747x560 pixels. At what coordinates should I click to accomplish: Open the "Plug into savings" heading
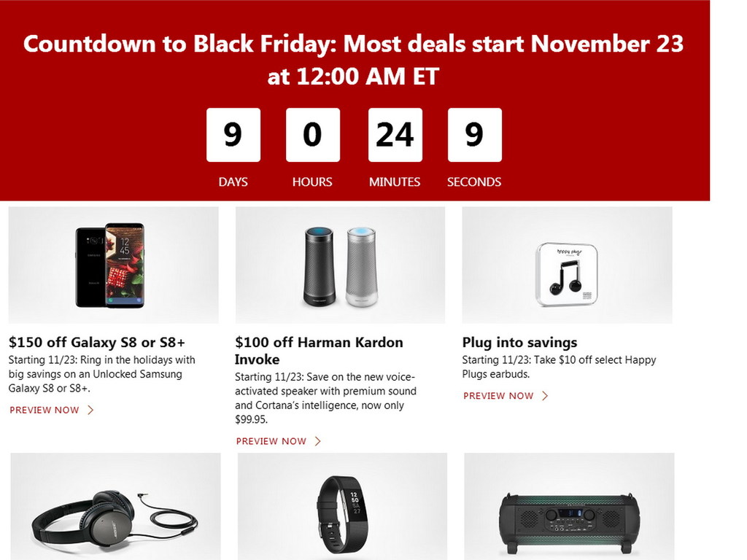pos(519,343)
